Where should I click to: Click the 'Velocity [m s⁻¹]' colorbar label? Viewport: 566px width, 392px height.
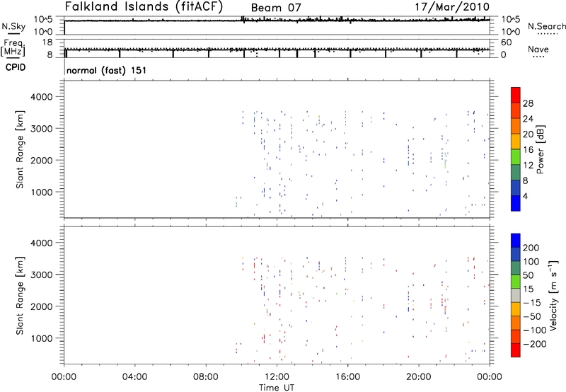pyautogui.click(x=553, y=295)
